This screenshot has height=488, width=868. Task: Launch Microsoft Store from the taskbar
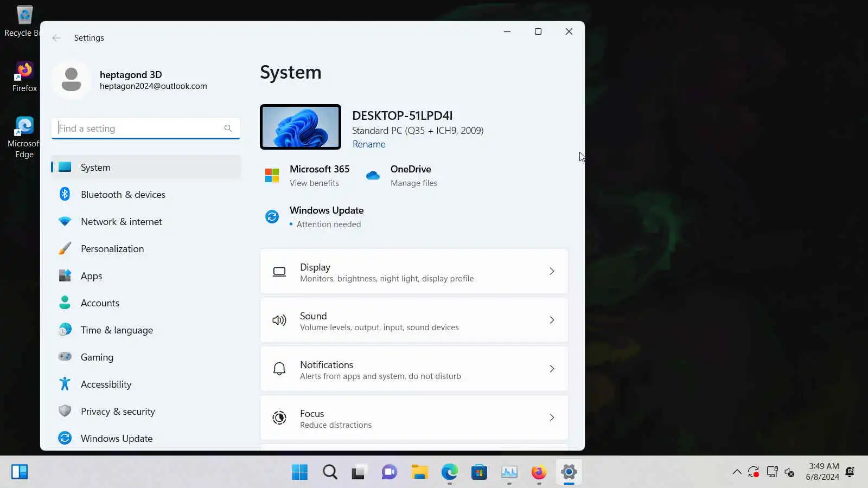(479, 472)
